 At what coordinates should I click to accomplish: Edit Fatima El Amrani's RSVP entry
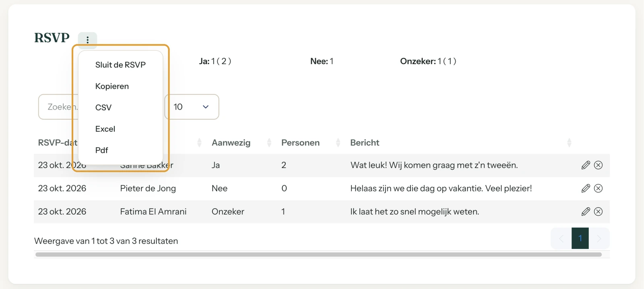pyautogui.click(x=586, y=212)
